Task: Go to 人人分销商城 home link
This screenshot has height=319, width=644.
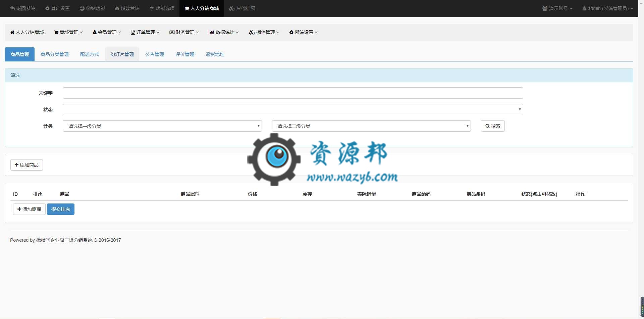Action: pos(27,32)
